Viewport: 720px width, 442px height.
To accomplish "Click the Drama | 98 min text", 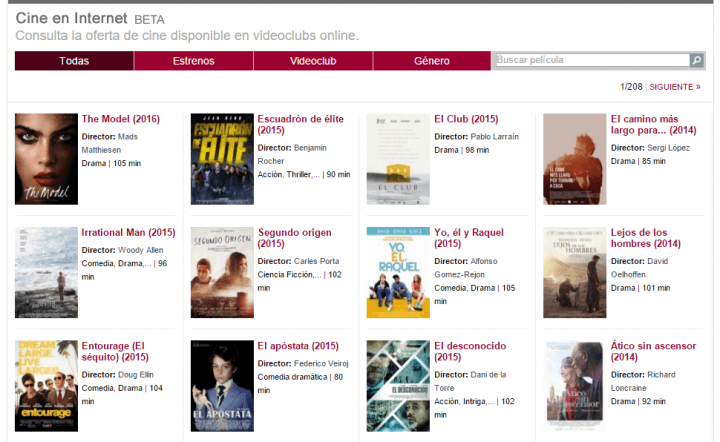I will pyautogui.click(x=461, y=150).
